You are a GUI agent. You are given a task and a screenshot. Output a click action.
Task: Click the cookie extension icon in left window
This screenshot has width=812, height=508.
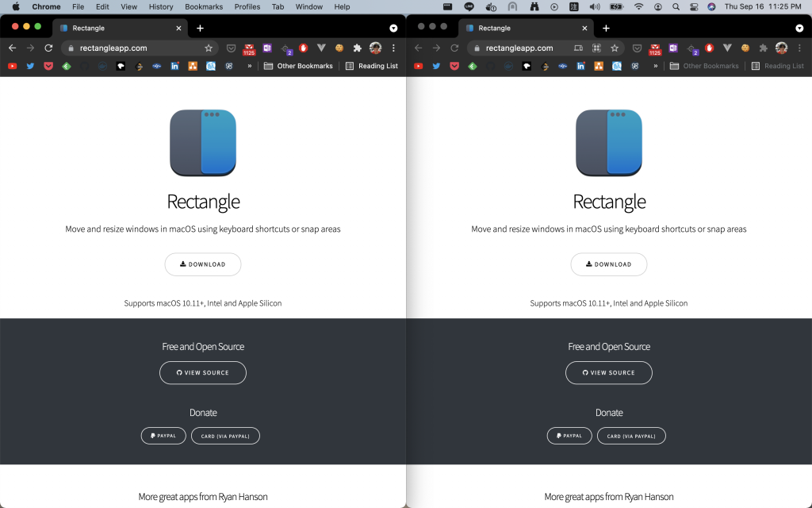click(339, 48)
